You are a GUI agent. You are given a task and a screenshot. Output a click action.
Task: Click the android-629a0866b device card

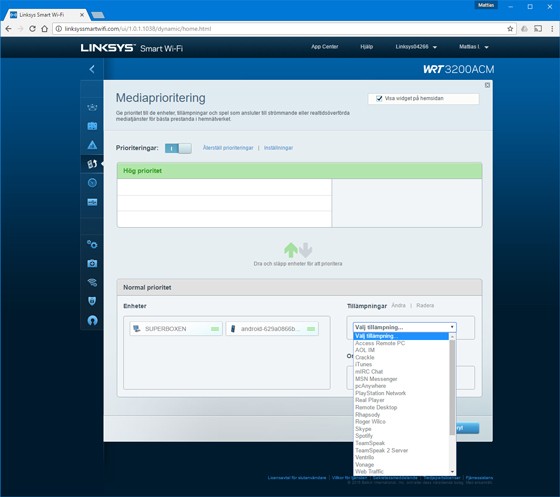point(272,328)
